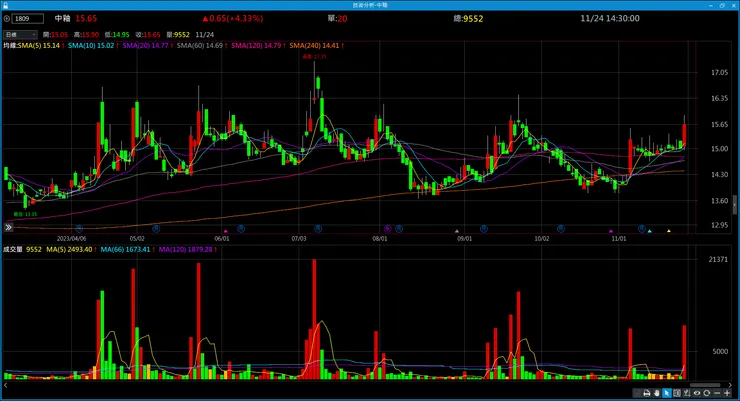Image resolution: width=740 pixels, height=401 pixels.
Task: Click the 21371 volume axis label
Action: [x=718, y=259]
